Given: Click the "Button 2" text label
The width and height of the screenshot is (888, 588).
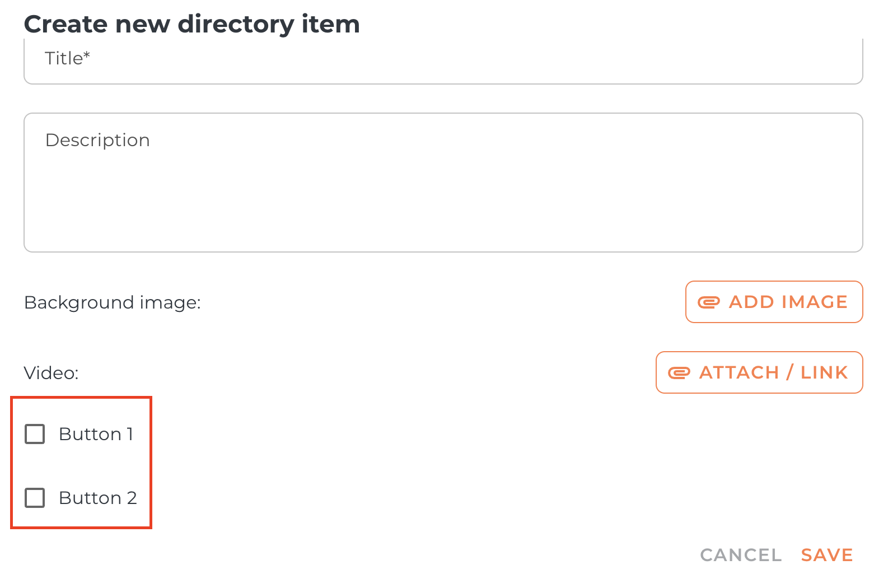Looking at the screenshot, I should 98,498.
